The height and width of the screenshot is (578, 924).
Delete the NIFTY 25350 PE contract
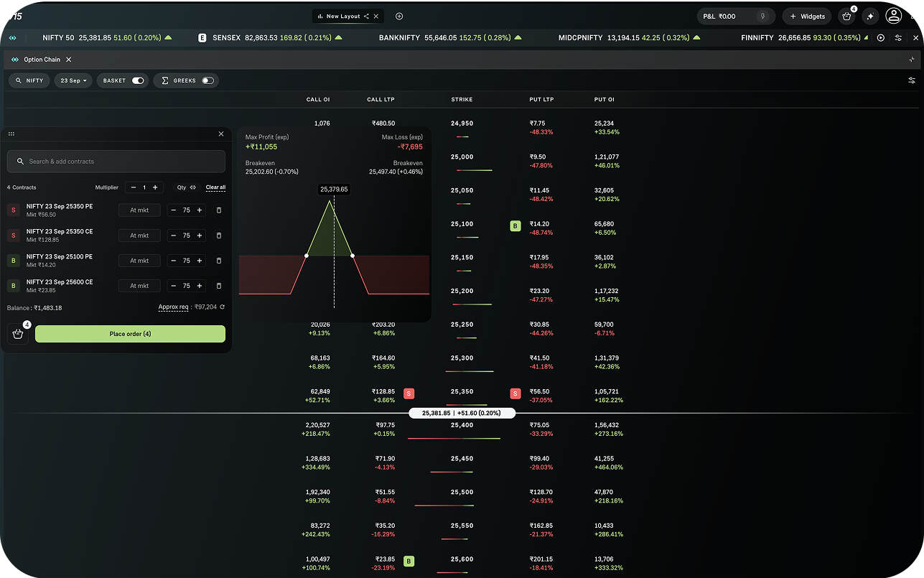(219, 210)
